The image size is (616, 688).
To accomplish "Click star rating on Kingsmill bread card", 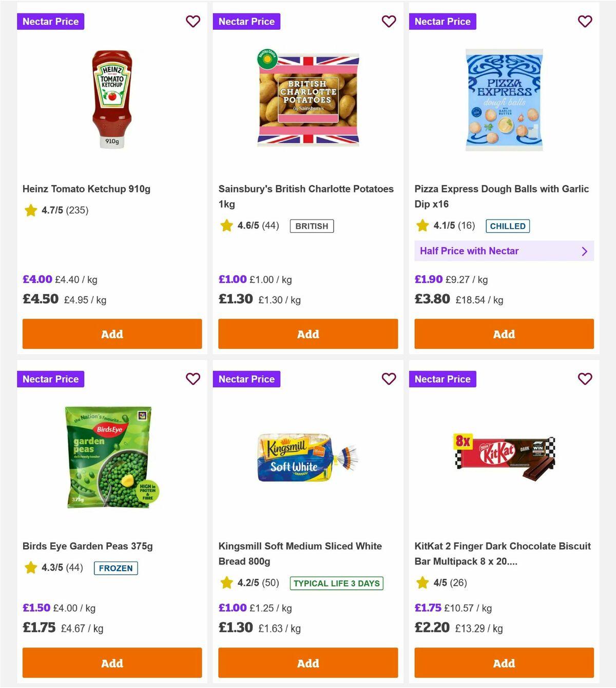I will click(x=226, y=583).
